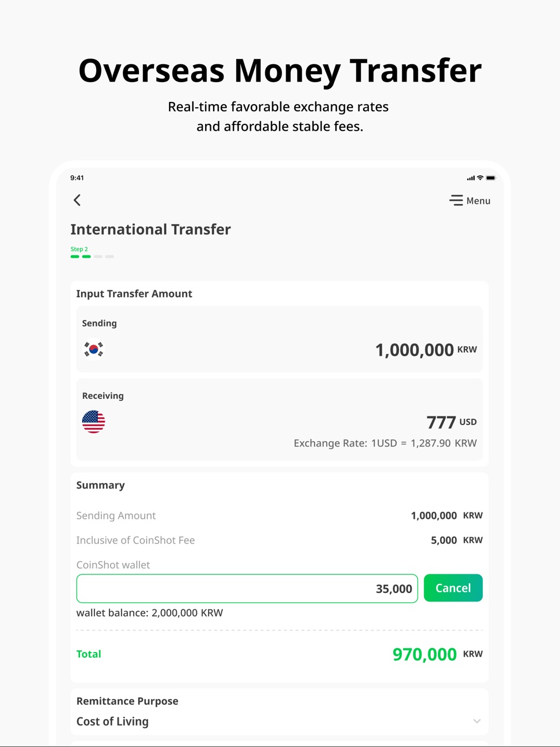Tap the Wi-Fi status icon

[x=480, y=178]
